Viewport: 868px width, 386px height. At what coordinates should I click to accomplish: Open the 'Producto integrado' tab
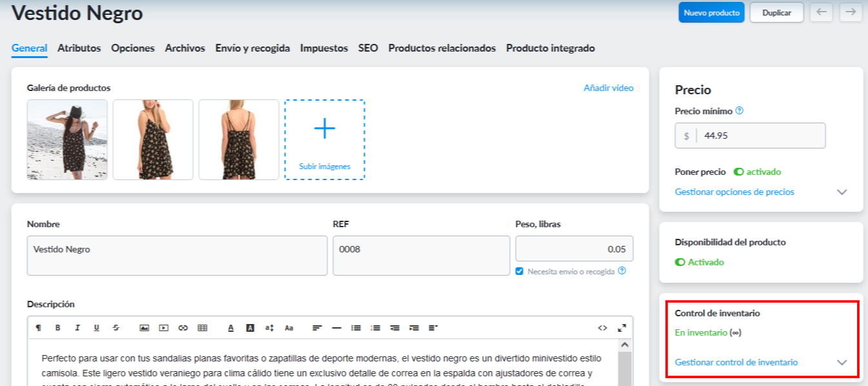tap(550, 48)
